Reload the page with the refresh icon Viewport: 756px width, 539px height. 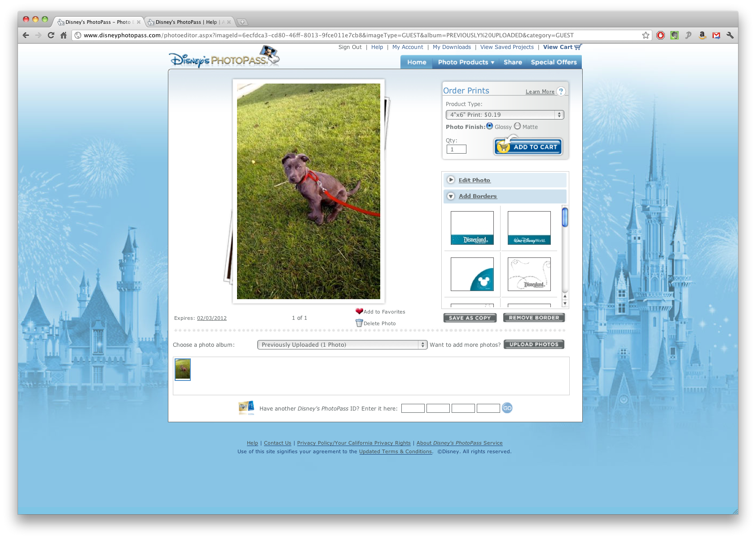click(x=51, y=35)
